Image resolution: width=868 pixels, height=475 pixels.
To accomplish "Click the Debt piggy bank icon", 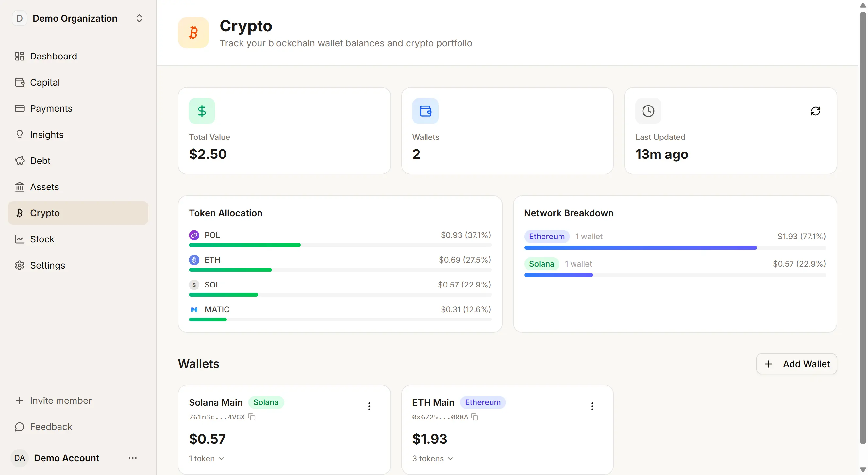I will pos(20,161).
